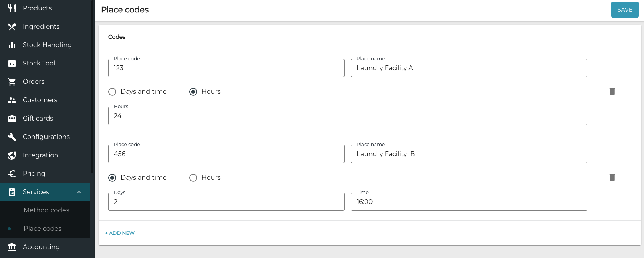644x258 pixels.
Task: Click the Products fork and knife icon
Action: point(12,8)
